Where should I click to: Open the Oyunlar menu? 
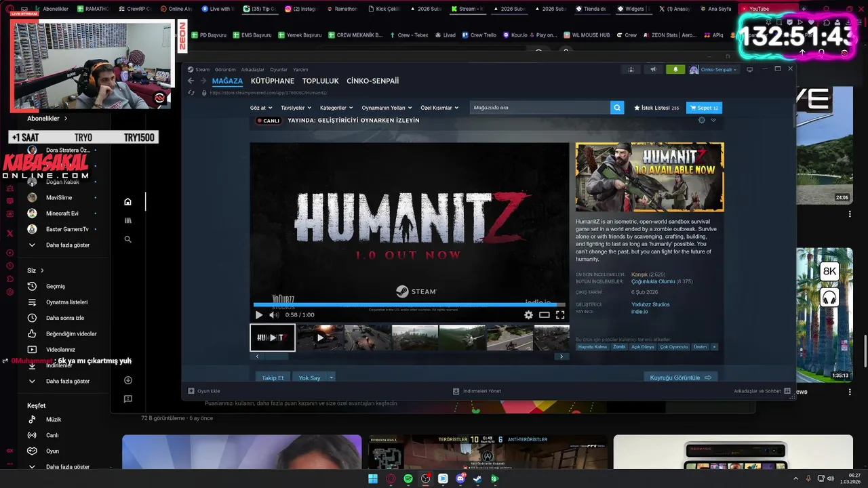(279, 69)
